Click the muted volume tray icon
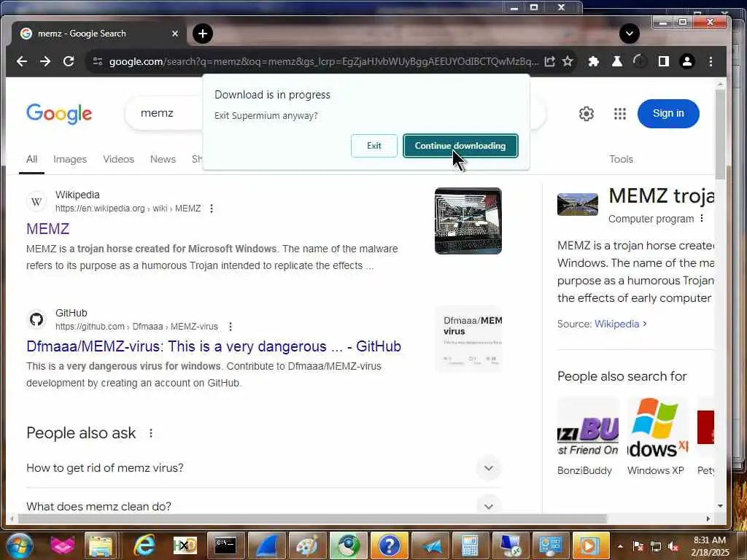Viewport: 747px width, 560px height. click(x=673, y=546)
